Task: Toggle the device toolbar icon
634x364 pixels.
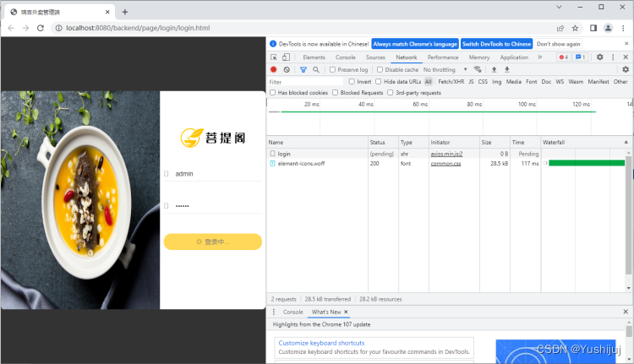Action: (286, 57)
